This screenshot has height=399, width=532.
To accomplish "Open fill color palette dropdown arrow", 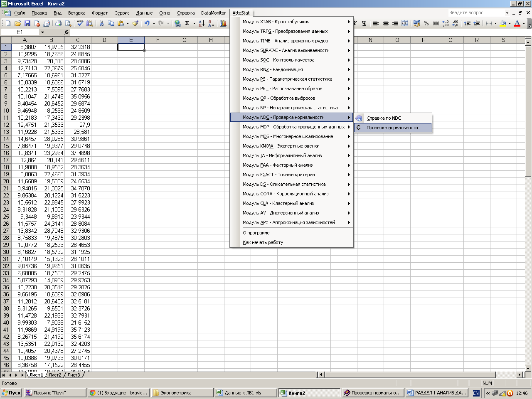I will point(510,23).
